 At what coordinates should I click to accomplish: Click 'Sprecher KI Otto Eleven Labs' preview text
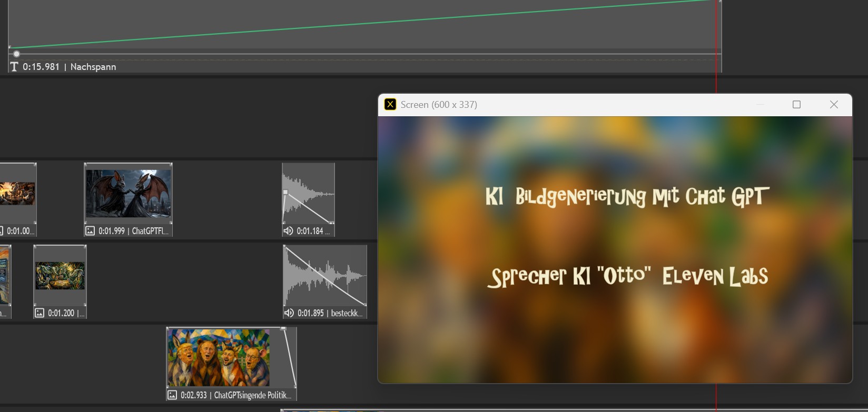(x=628, y=276)
